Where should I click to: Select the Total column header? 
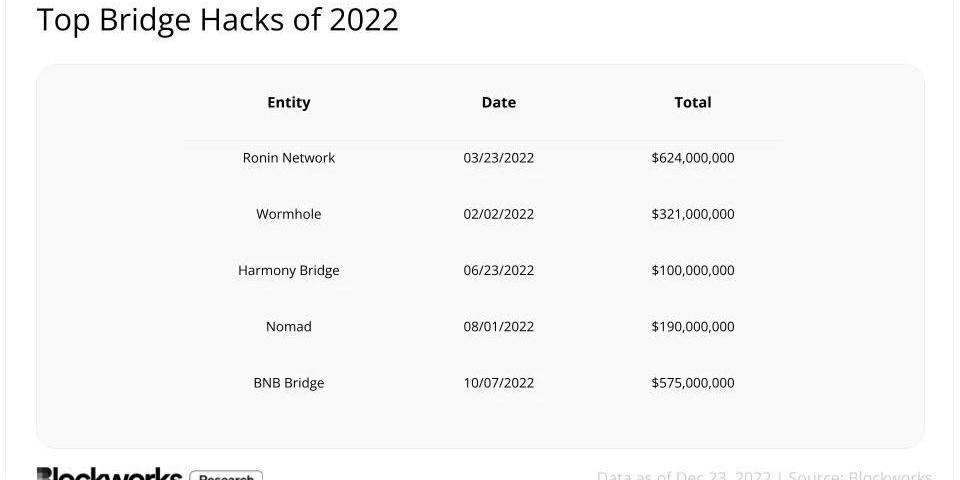pos(692,102)
